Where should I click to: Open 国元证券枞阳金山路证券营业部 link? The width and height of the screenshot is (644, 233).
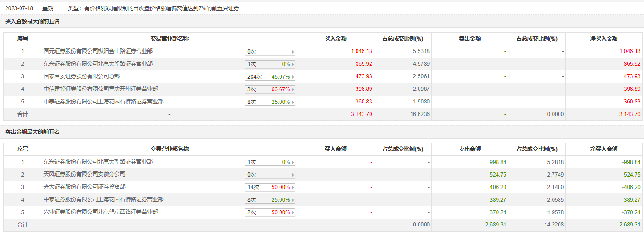[x=98, y=51]
